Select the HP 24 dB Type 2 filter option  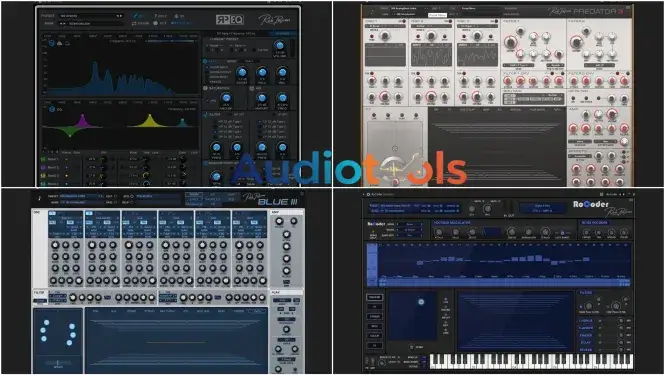(x=229, y=137)
